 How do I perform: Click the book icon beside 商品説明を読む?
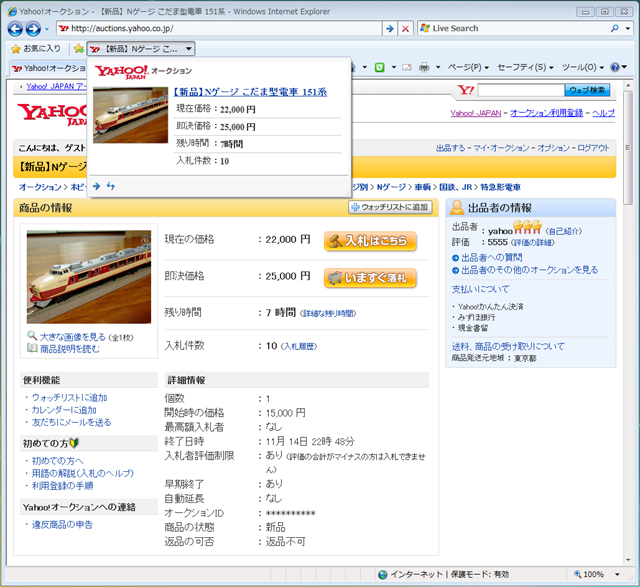(32, 348)
